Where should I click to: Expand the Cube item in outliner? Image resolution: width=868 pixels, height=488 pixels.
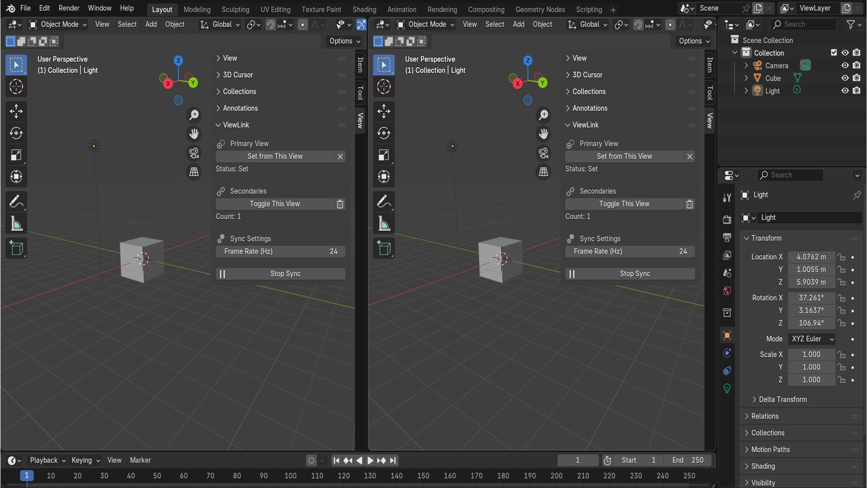coord(746,78)
